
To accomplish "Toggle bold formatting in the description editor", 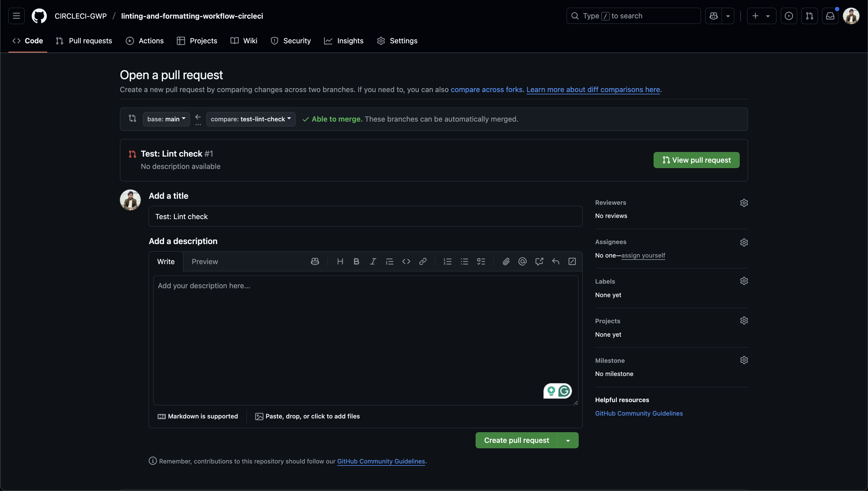I will click(x=356, y=261).
